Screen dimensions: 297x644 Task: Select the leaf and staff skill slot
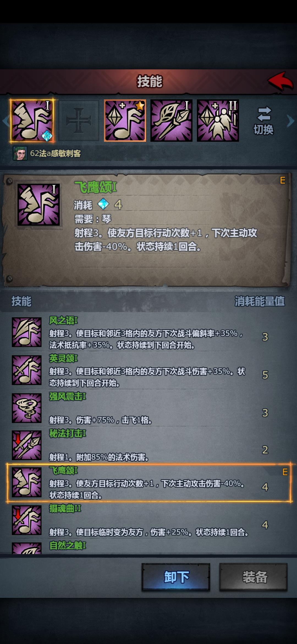coord(171,121)
